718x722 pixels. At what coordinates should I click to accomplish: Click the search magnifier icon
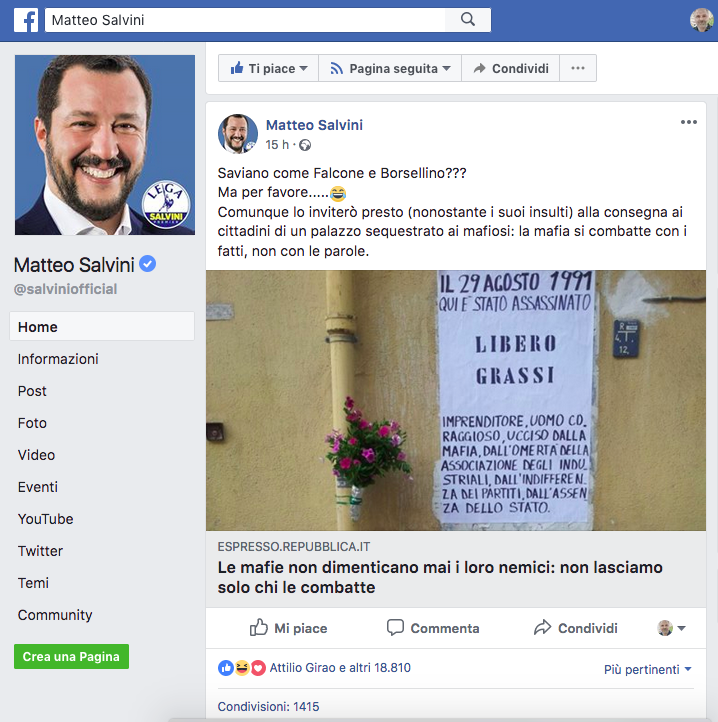tap(467, 19)
